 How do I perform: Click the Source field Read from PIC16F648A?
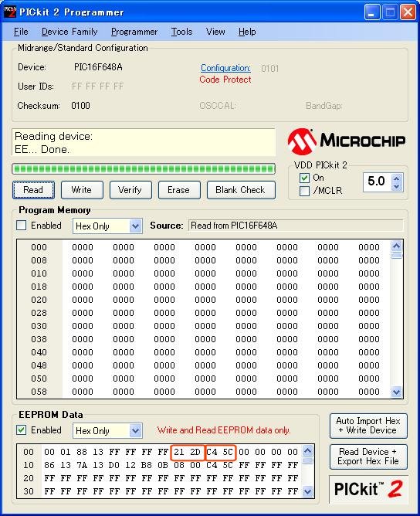click(x=296, y=226)
